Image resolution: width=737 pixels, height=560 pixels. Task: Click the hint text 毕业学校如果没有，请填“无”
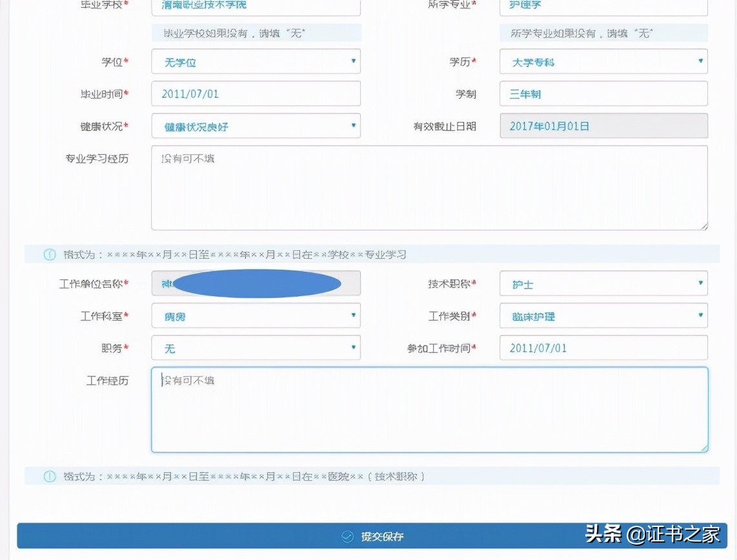(234, 34)
